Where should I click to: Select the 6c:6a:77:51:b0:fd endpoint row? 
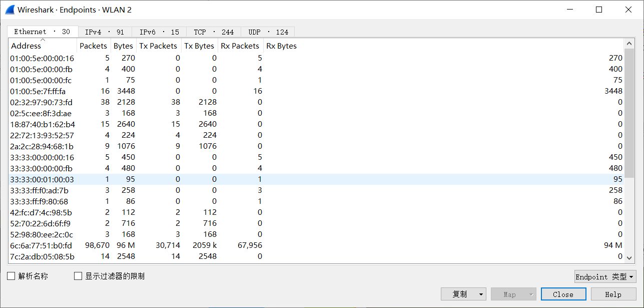click(42, 245)
